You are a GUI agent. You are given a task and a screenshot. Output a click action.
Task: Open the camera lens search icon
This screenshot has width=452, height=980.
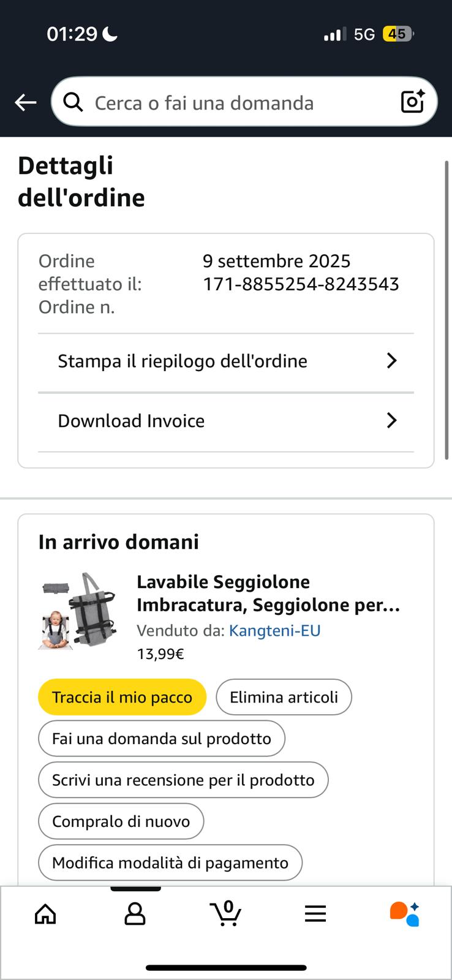(413, 102)
